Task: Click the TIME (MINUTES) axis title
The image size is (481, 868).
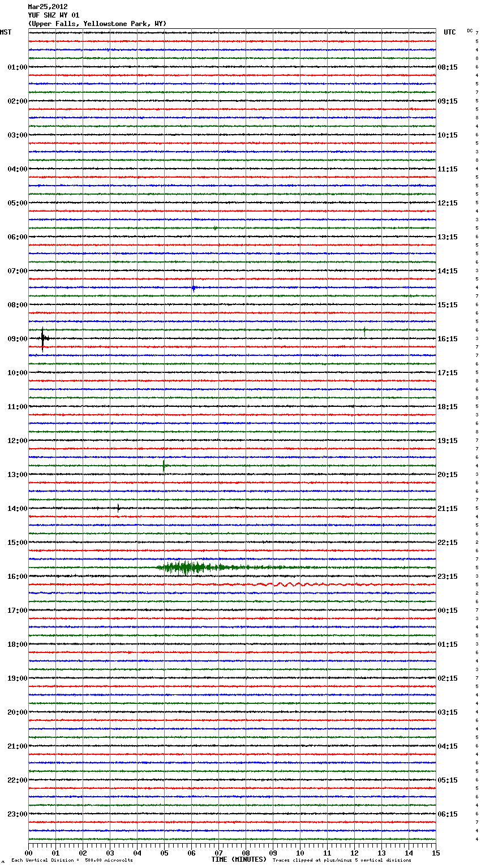Action: click(x=239, y=860)
